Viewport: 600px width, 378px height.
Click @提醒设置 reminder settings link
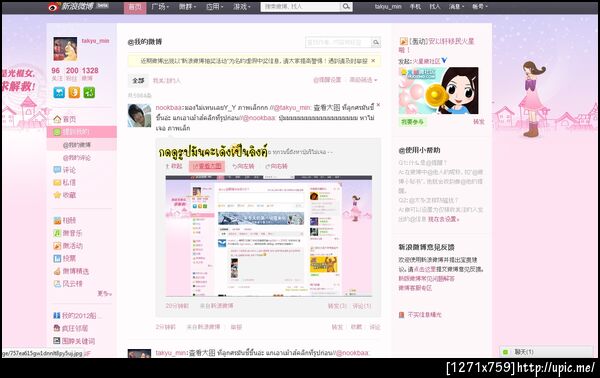[x=327, y=80]
